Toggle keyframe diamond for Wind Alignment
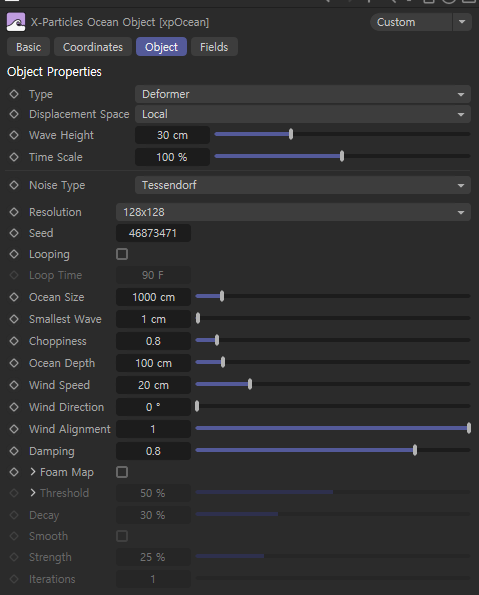 click(x=14, y=429)
